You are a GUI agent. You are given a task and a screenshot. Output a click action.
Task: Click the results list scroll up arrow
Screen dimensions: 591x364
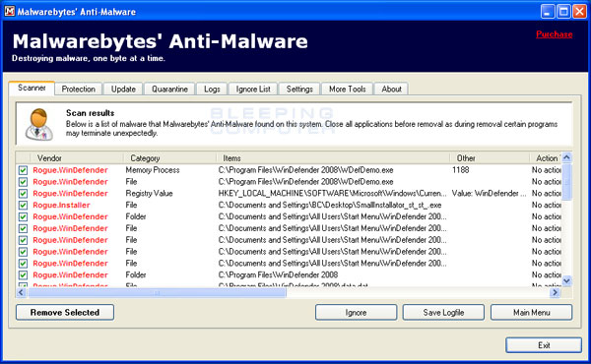click(566, 157)
